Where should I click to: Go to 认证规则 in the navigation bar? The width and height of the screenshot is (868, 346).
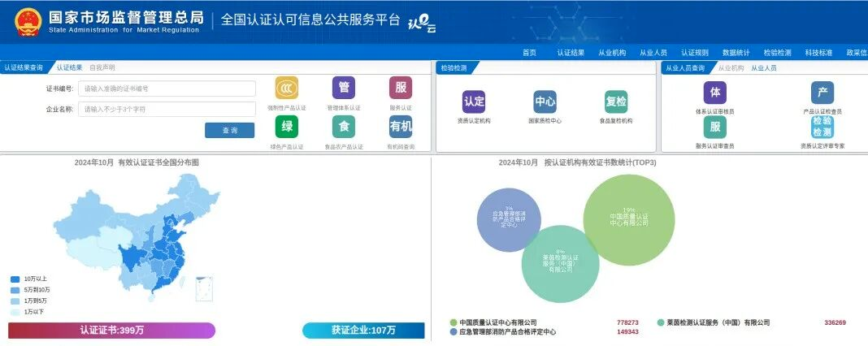(695, 53)
